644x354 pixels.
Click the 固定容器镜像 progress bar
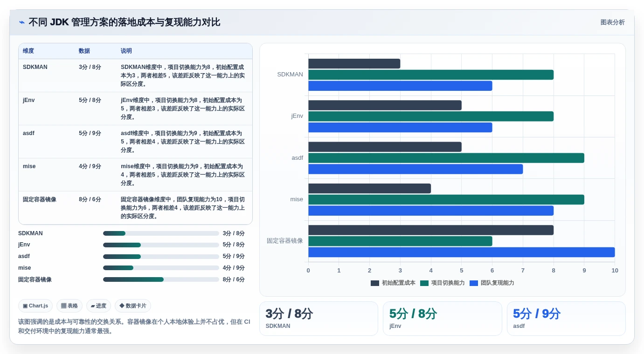tap(161, 279)
